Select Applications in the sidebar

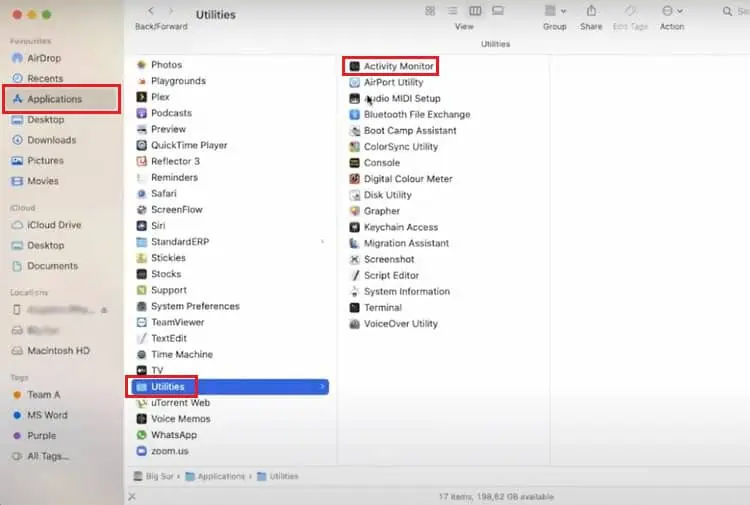coord(61,99)
